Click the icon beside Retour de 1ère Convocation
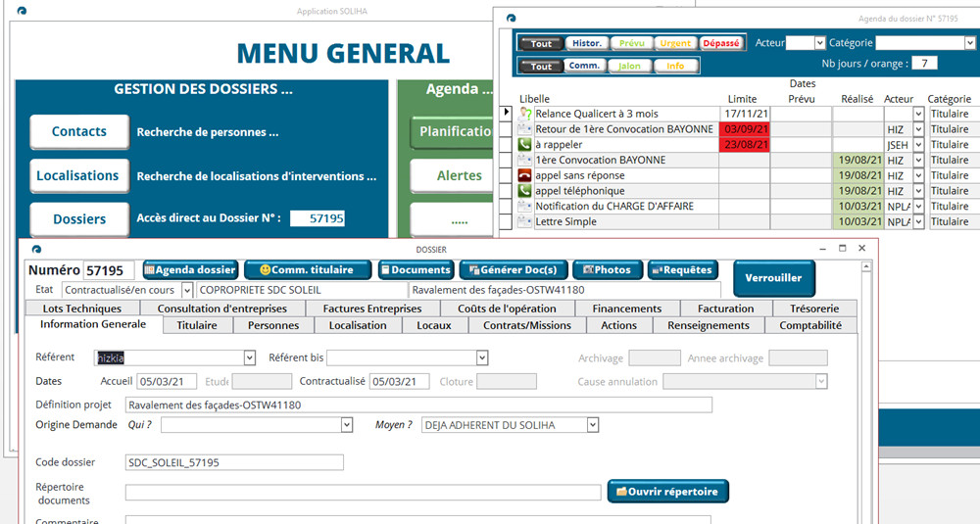Image resolution: width=980 pixels, height=524 pixels. [524, 129]
